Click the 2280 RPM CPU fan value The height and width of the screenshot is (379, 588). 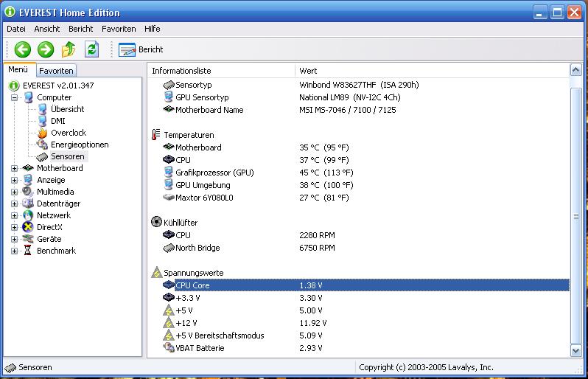click(x=318, y=235)
